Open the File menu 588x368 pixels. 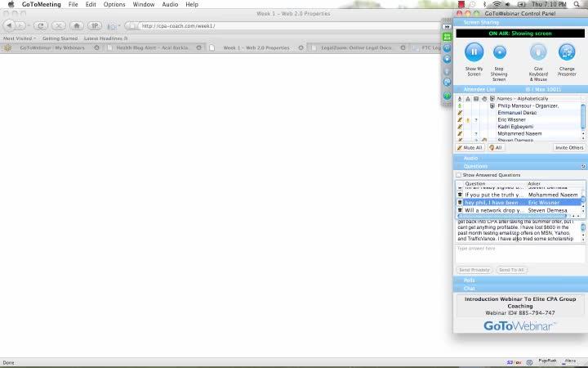pyautogui.click(x=73, y=5)
